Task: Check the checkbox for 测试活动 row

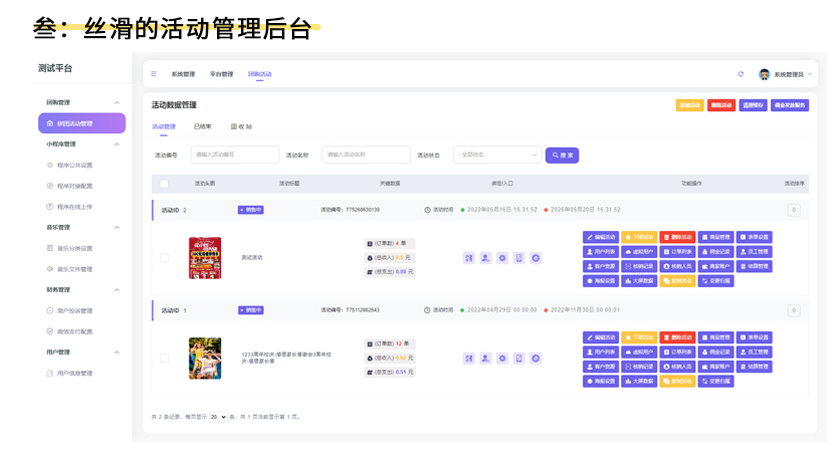Action: (164, 258)
